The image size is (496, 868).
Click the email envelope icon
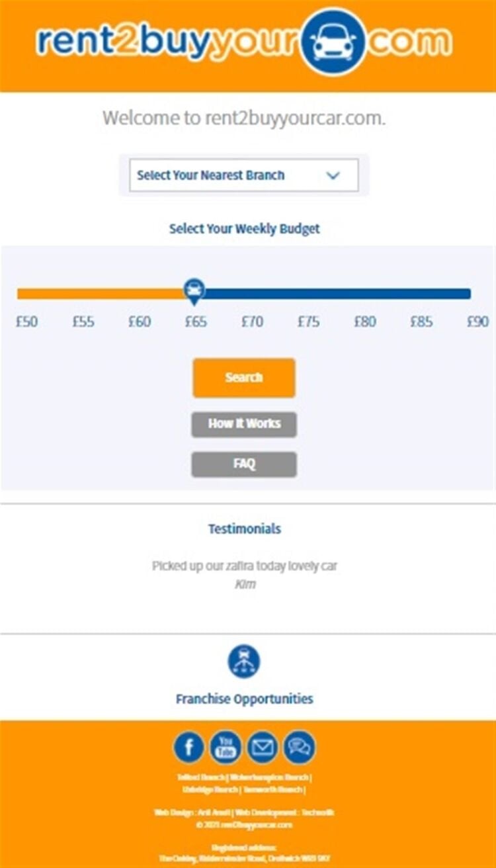pyautogui.click(x=263, y=748)
